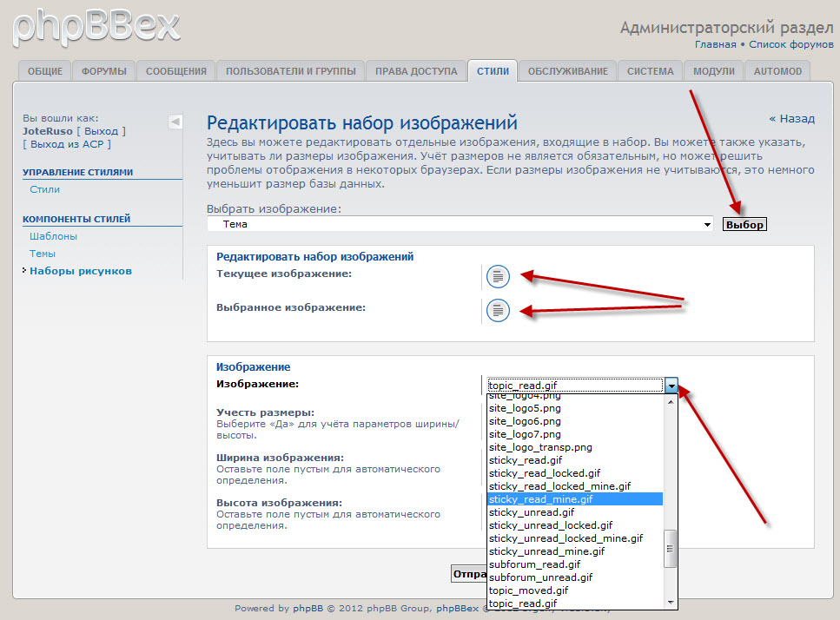Screen dimensions: 840x620
Task: Collapse the left sidebar with arrow icon
Action: point(175,122)
